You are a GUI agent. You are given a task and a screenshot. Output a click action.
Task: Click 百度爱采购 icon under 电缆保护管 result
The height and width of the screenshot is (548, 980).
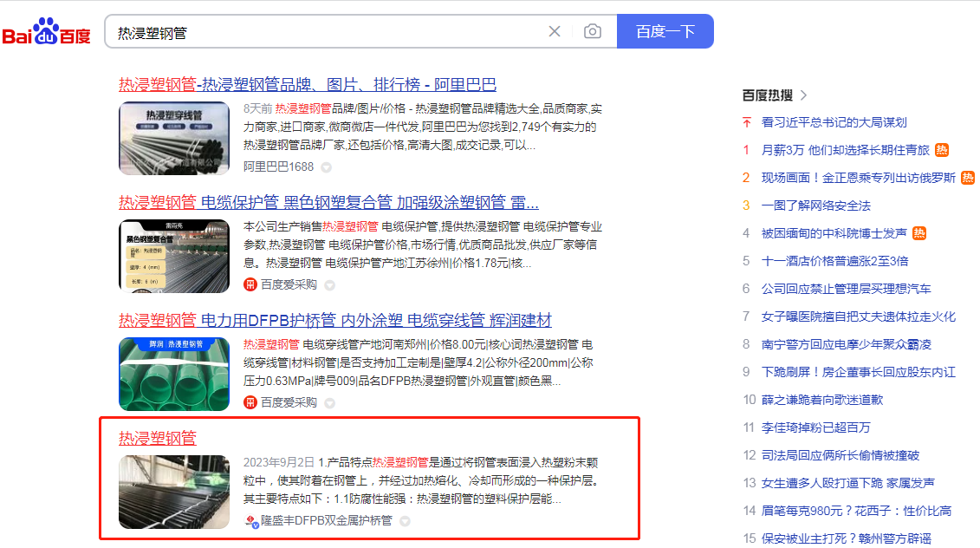250,284
